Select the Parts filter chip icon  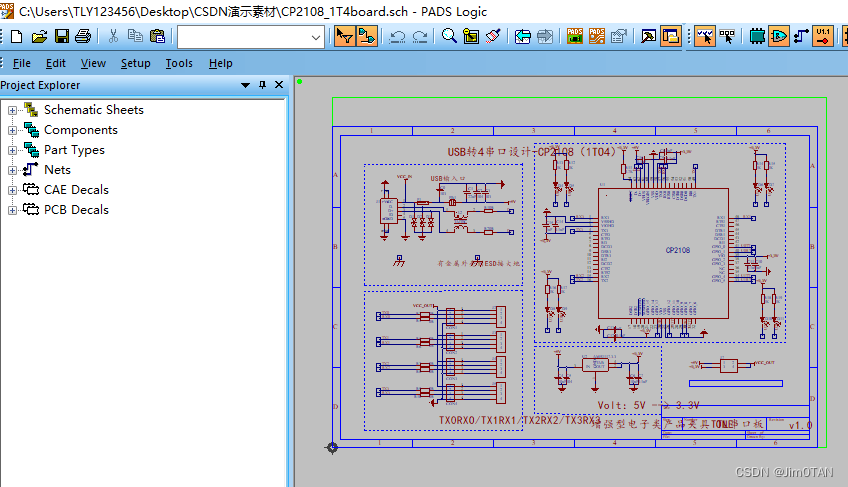point(757,36)
